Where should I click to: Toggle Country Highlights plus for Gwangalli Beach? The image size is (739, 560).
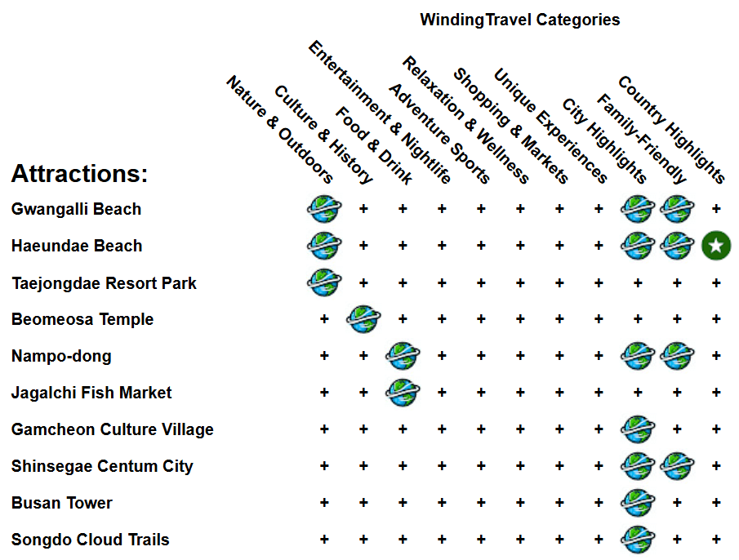tap(716, 209)
